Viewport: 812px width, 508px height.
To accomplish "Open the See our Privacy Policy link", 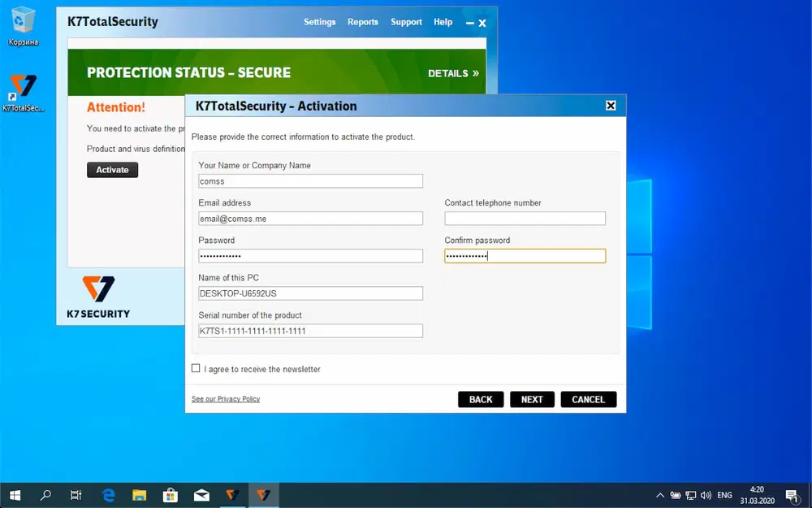I will [x=226, y=398].
